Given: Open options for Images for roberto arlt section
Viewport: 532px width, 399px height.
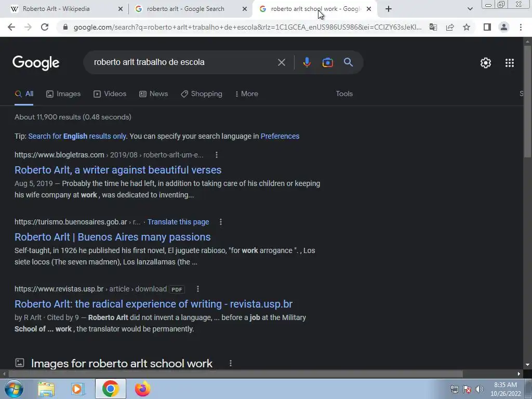Looking at the screenshot, I should click(x=230, y=363).
